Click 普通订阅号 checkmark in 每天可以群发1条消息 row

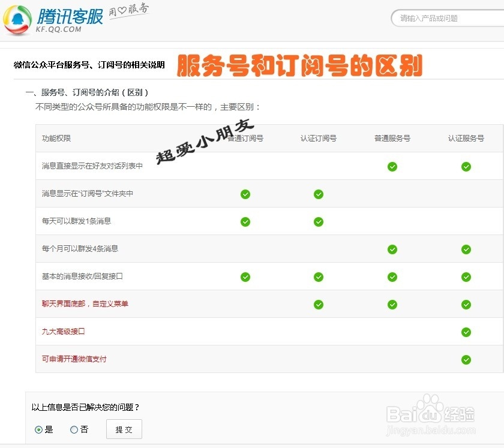click(x=245, y=222)
